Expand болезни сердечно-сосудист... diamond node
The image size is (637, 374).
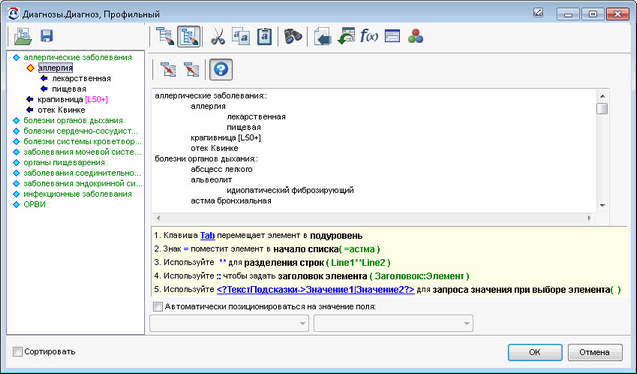coord(16,131)
